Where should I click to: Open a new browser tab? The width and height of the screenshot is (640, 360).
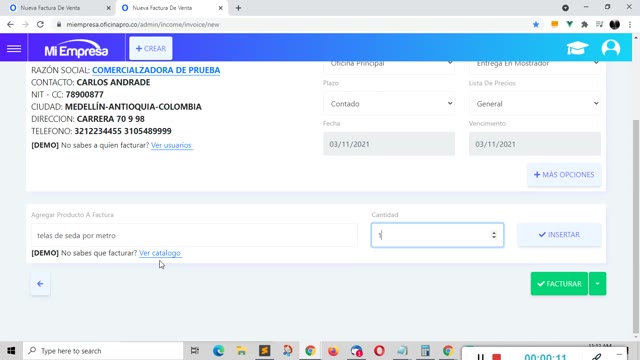click(238, 8)
